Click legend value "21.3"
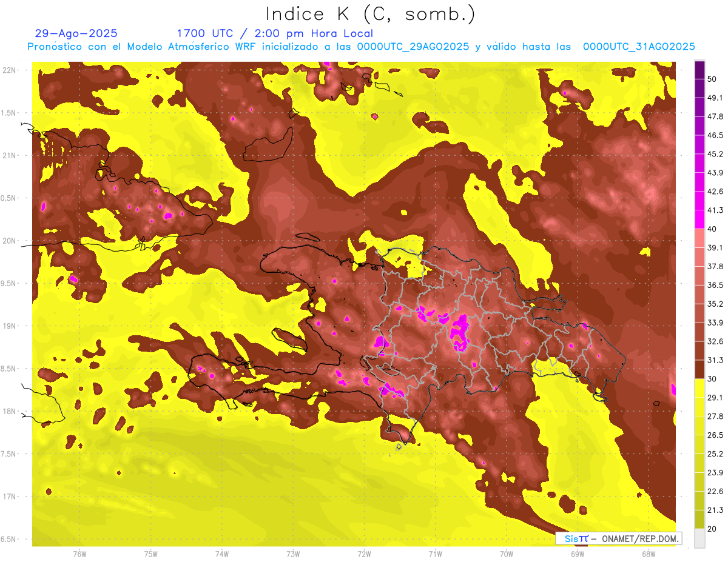 715,510
